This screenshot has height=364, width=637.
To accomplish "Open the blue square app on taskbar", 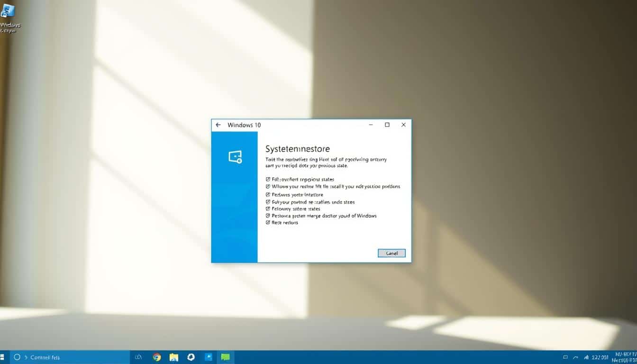I will pos(209,357).
